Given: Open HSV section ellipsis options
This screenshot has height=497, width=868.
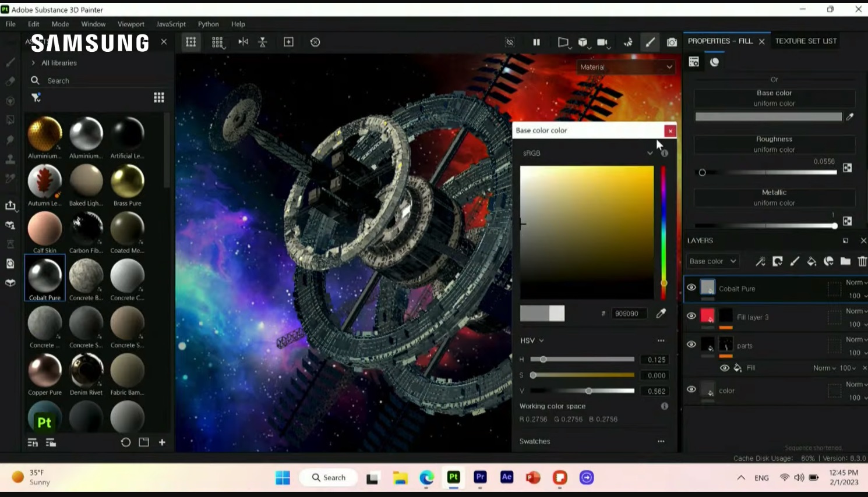Looking at the screenshot, I should click(661, 340).
